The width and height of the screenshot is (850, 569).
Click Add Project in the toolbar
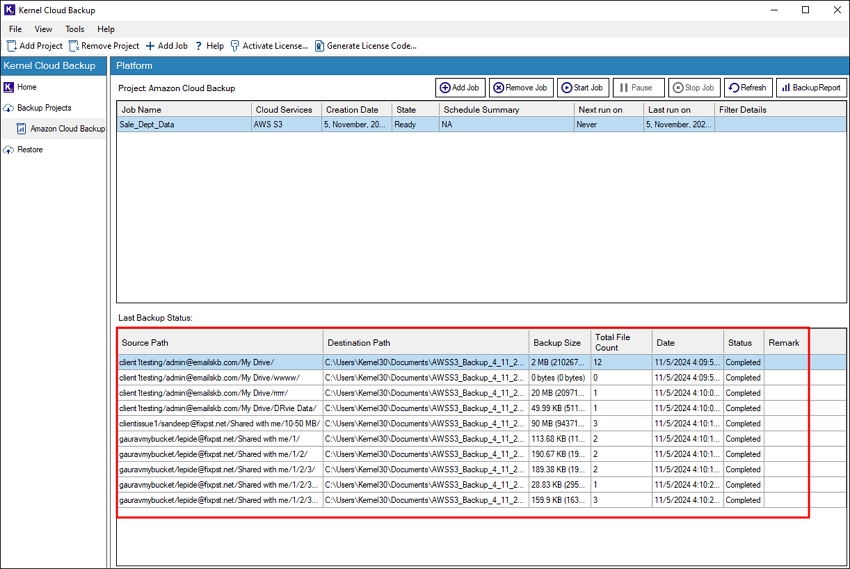(35, 46)
